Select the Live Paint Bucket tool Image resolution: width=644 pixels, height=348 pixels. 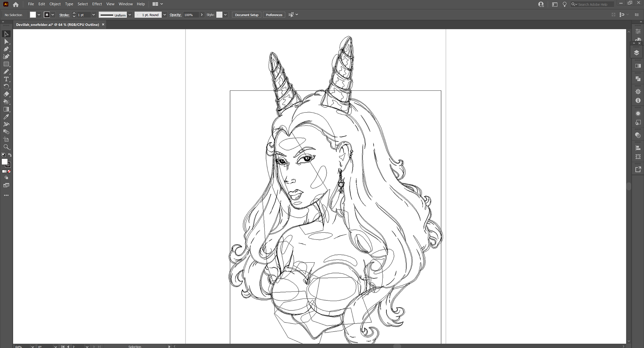click(6, 102)
